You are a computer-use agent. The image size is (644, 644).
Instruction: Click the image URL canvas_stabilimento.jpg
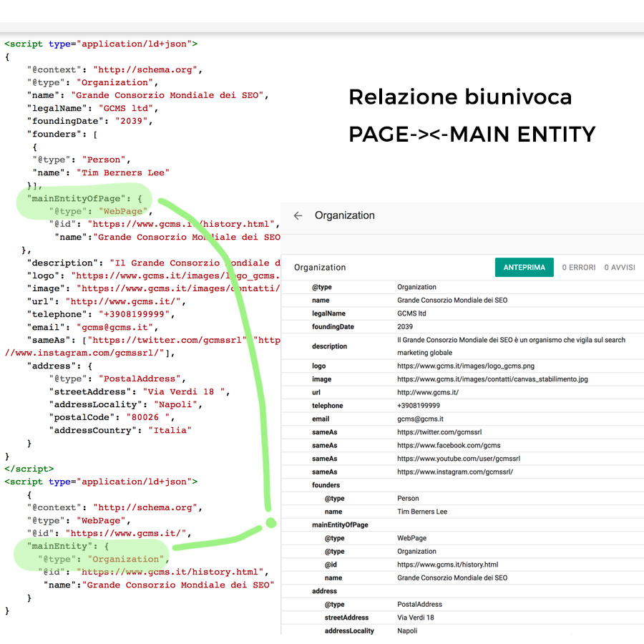(x=492, y=379)
